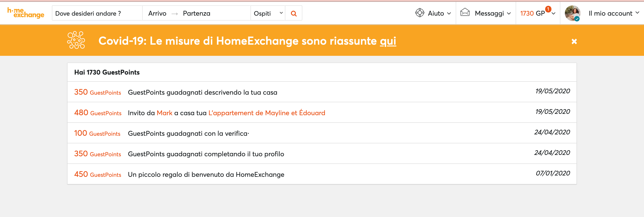Click the Aiuto lifebuoy icon
This screenshot has height=217, width=644.
coord(420,13)
